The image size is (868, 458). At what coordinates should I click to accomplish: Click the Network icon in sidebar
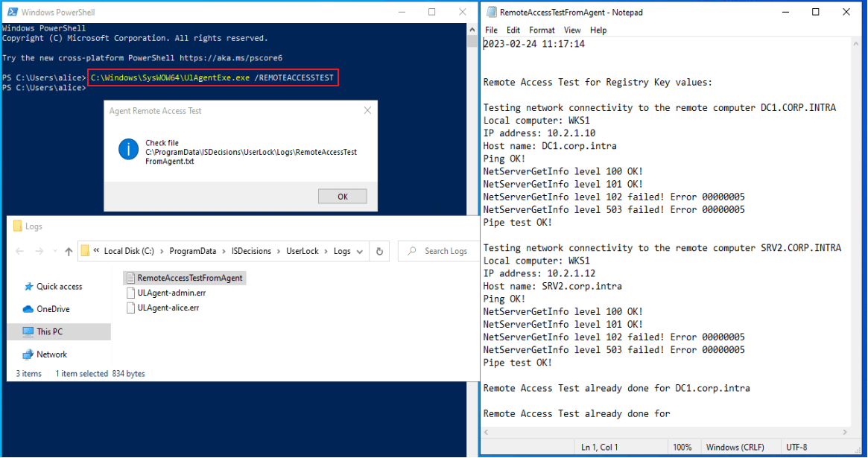[x=28, y=354]
